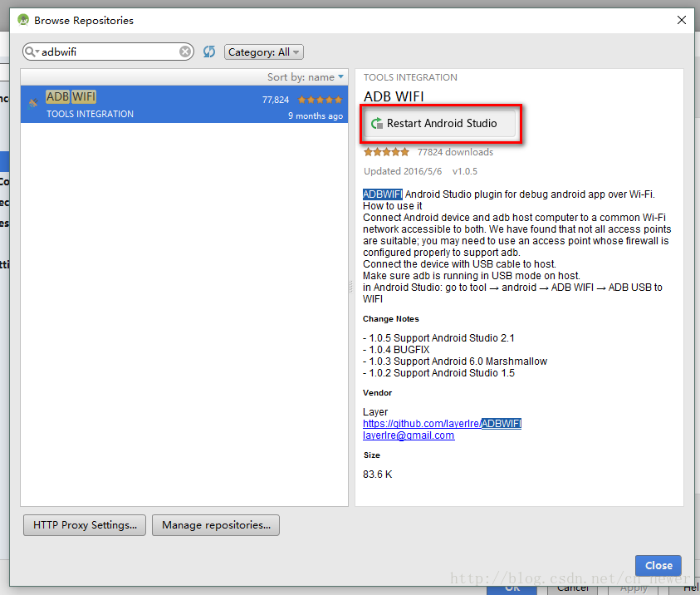Open Manage repositories dialog
Image resolution: width=700 pixels, height=595 pixels.
(216, 525)
